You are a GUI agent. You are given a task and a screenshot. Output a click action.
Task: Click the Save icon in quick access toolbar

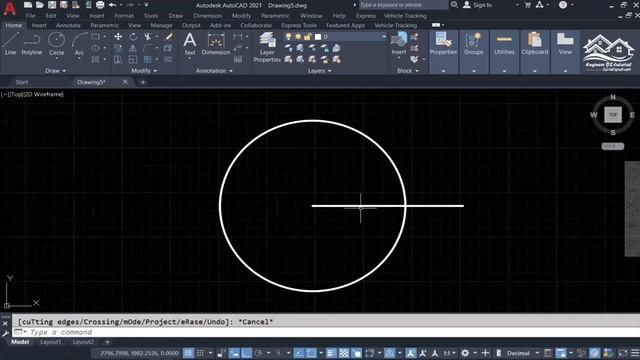[52, 5]
